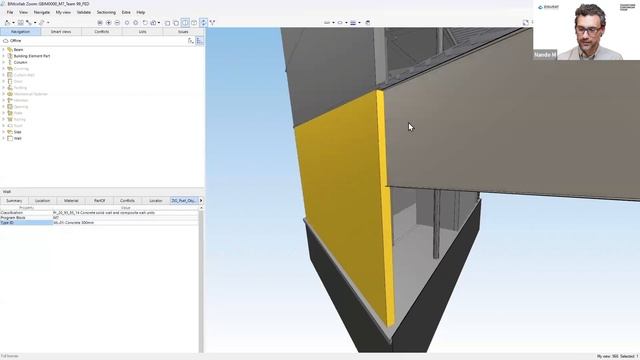Viewport: 640px width, 360px height.
Task: Switch to the Smart views tab
Action: (x=61, y=31)
